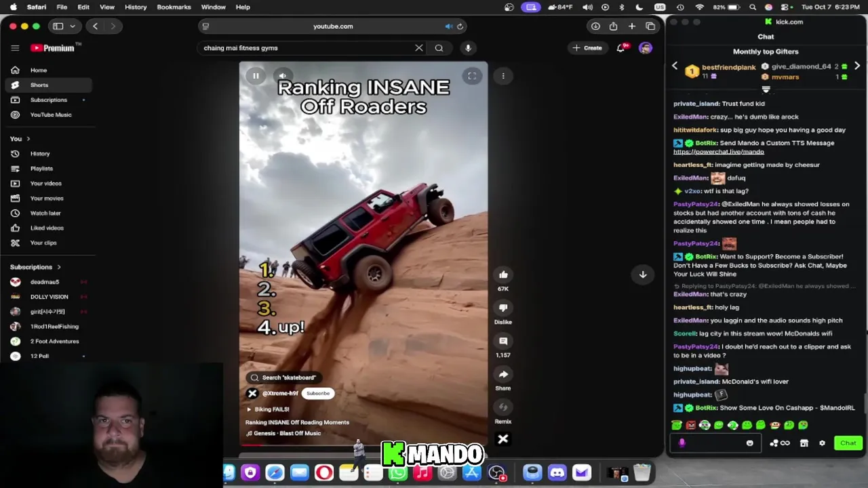Mute the tab audio in address bar
Screen dimensions: 868x488
point(448,26)
